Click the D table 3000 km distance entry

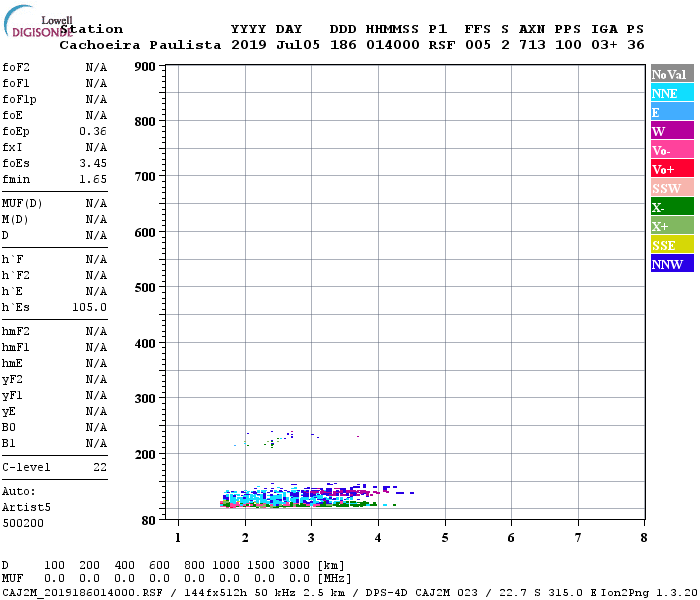296,566
